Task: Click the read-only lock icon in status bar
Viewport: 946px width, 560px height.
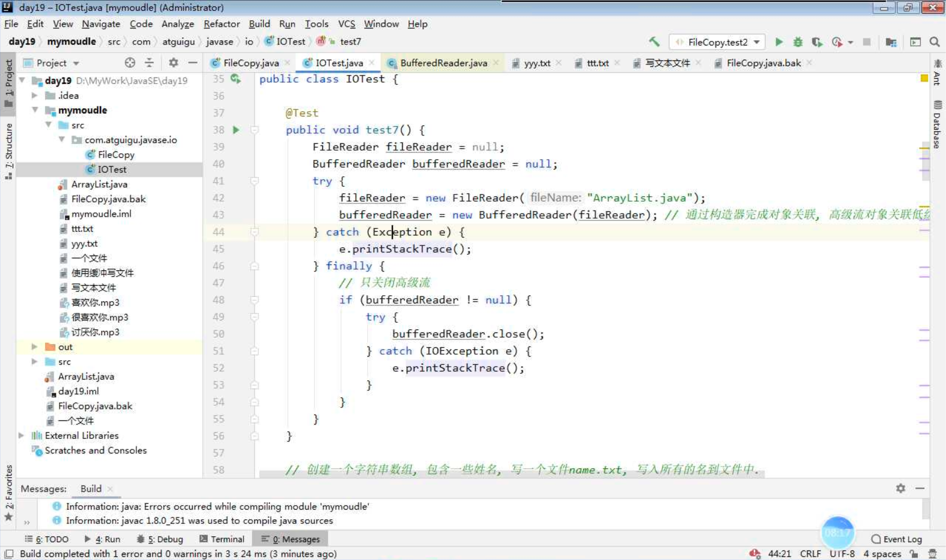Action: pyautogui.click(x=914, y=554)
